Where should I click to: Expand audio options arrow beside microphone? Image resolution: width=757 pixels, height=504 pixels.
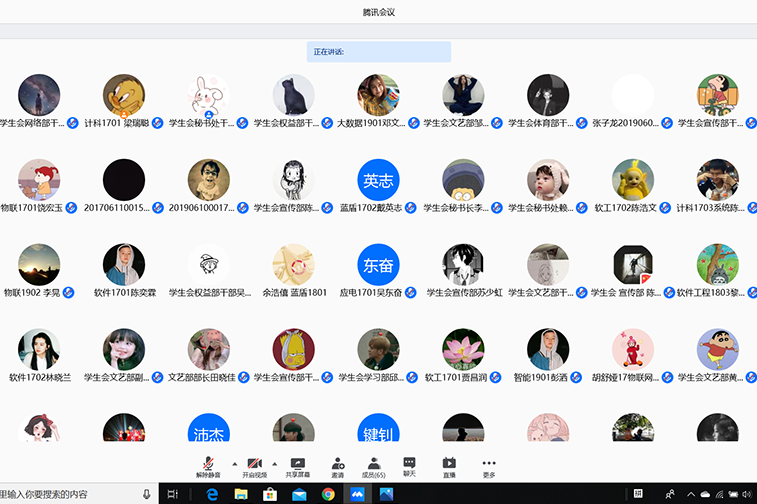[x=234, y=464]
